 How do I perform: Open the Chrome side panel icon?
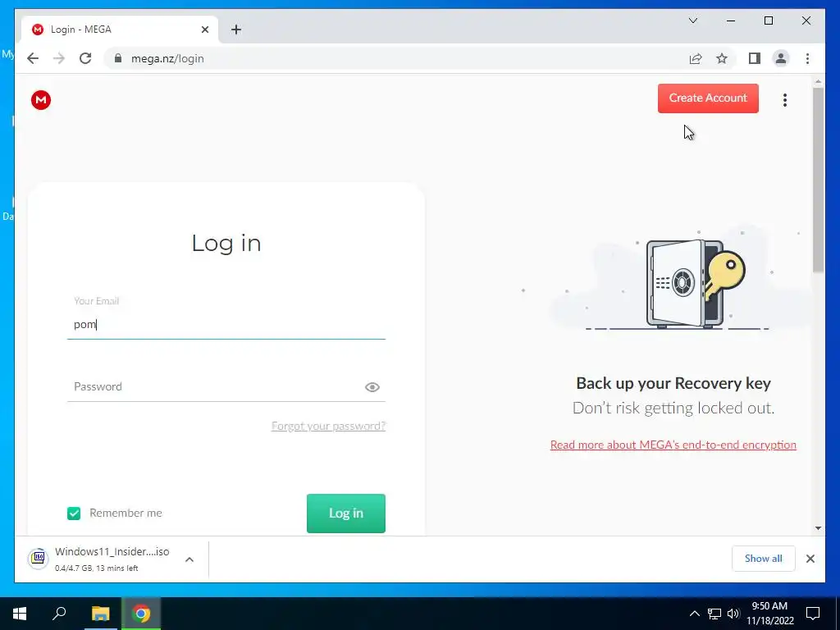755,58
